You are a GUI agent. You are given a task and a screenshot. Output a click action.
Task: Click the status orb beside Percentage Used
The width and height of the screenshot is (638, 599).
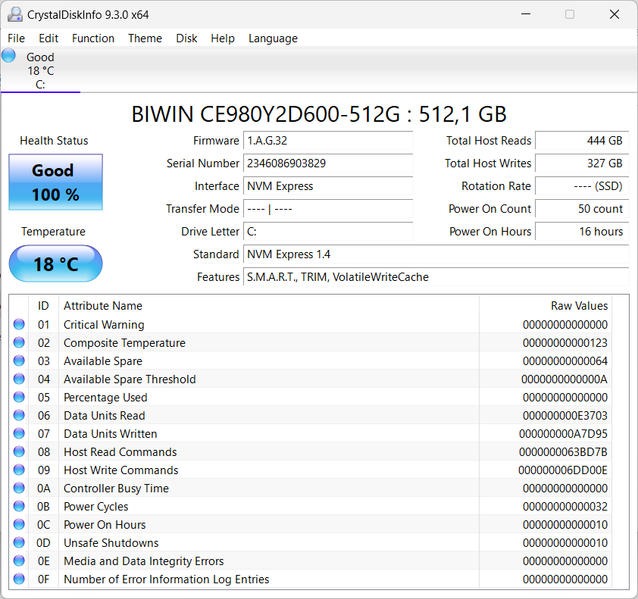19,397
